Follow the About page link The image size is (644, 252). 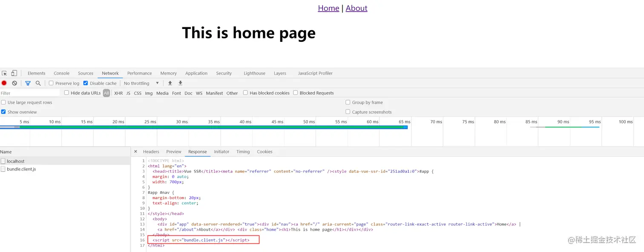pyautogui.click(x=356, y=8)
